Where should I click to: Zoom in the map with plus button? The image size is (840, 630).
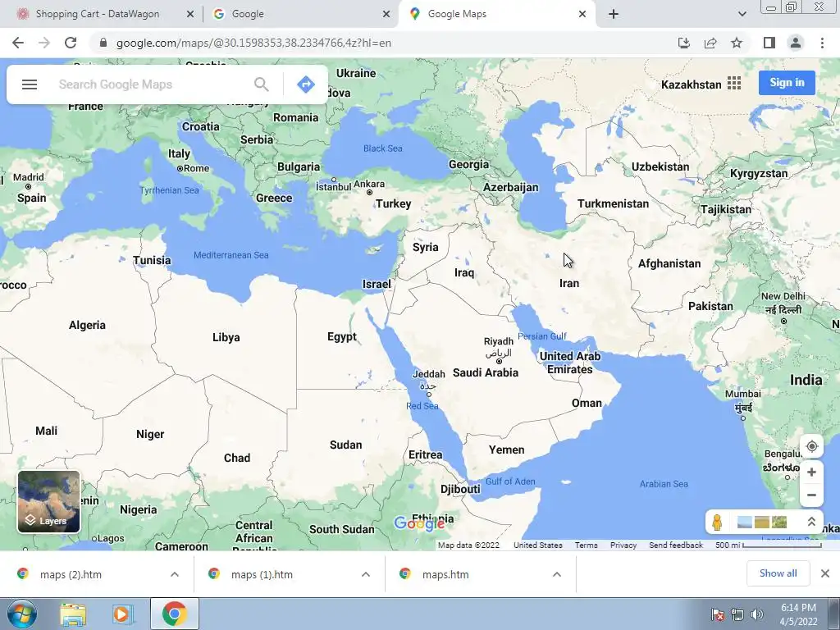pos(811,472)
